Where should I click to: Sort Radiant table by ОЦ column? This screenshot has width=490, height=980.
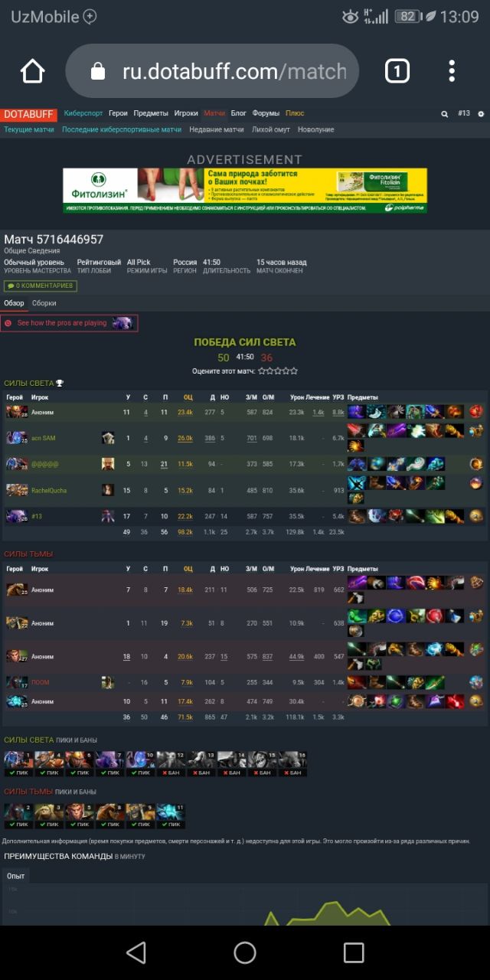(188, 397)
